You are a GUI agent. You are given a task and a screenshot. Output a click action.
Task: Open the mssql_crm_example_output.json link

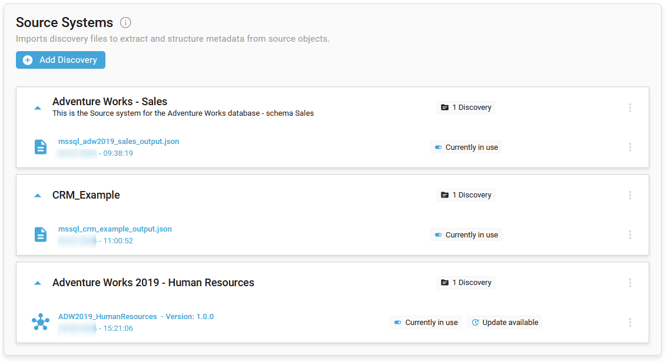115,229
